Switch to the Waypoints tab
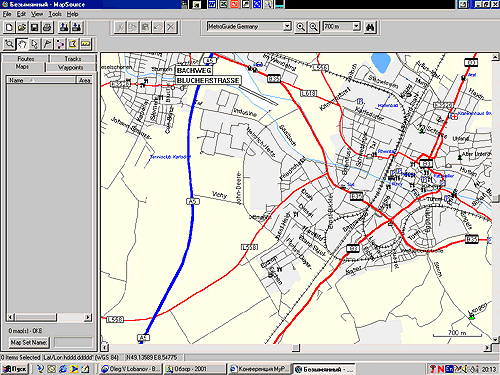Viewport: 500px width, 375px height. [x=71, y=67]
